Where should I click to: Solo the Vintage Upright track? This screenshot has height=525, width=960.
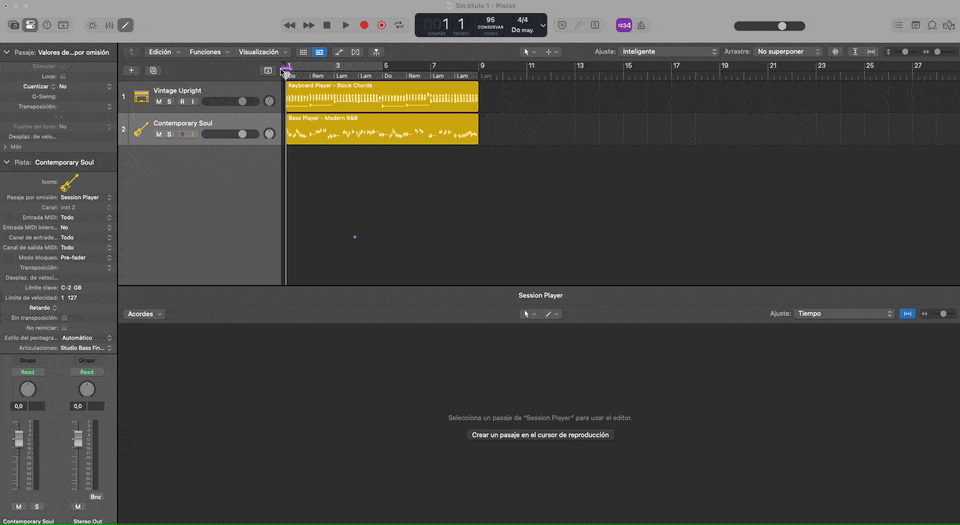(x=170, y=102)
